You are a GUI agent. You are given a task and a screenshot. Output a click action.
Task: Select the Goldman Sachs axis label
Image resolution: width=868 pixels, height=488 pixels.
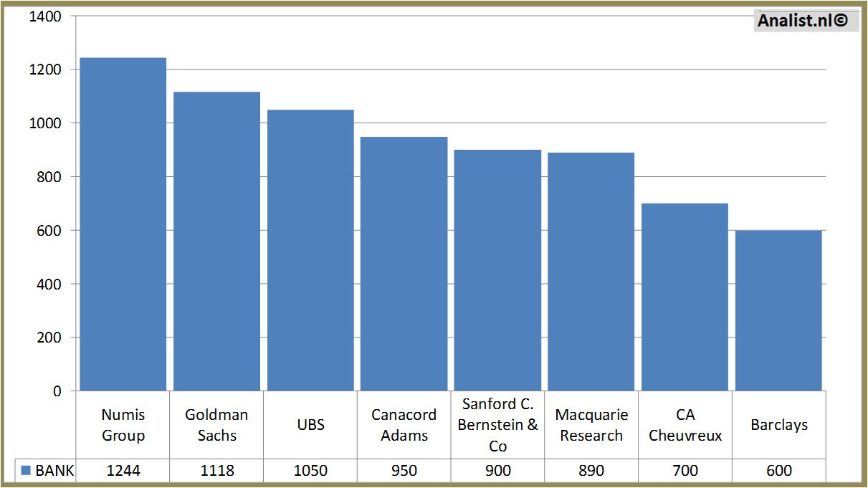tap(216, 425)
